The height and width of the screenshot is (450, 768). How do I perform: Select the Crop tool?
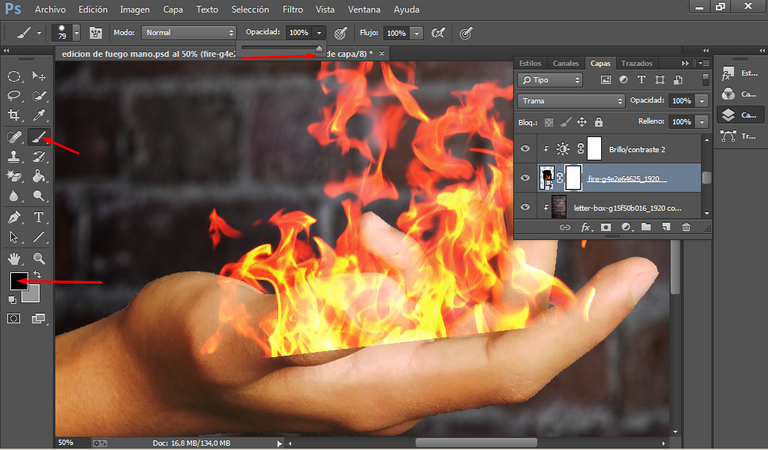[14, 115]
